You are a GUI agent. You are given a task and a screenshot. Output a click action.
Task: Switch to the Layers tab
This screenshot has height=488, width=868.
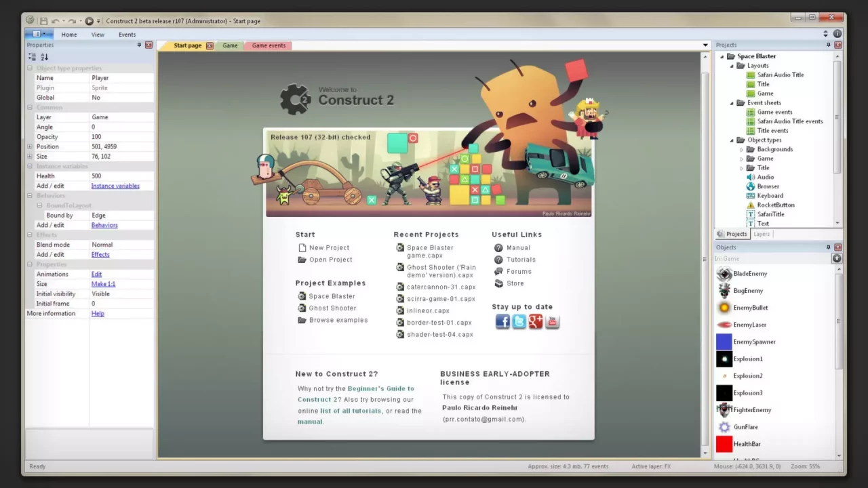click(x=761, y=234)
